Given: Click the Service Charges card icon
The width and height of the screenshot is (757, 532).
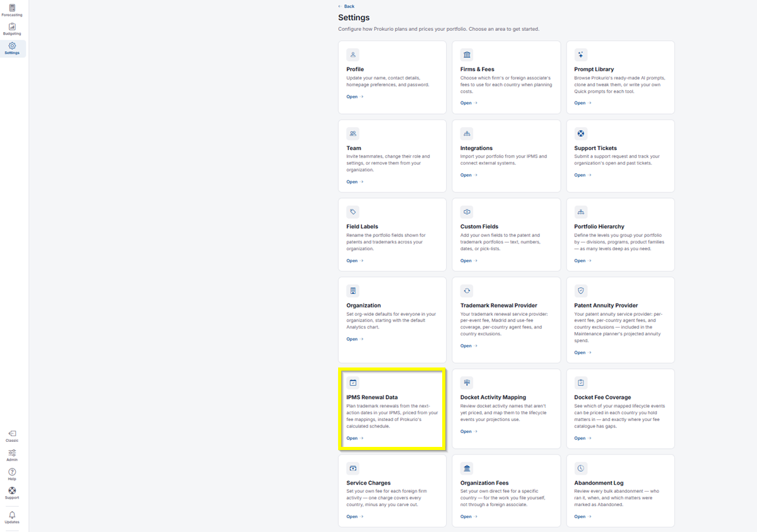Looking at the screenshot, I should coord(353,468).
